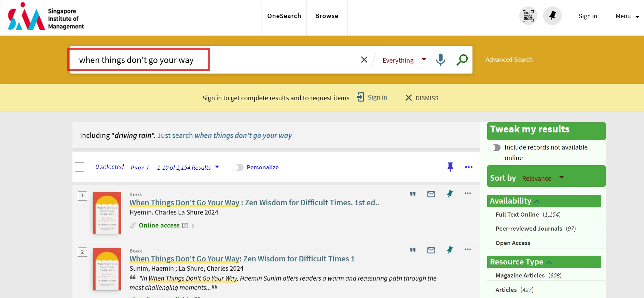Open results list more actions ellipsis
644x298 pixels.
click(x=469, y=167)
